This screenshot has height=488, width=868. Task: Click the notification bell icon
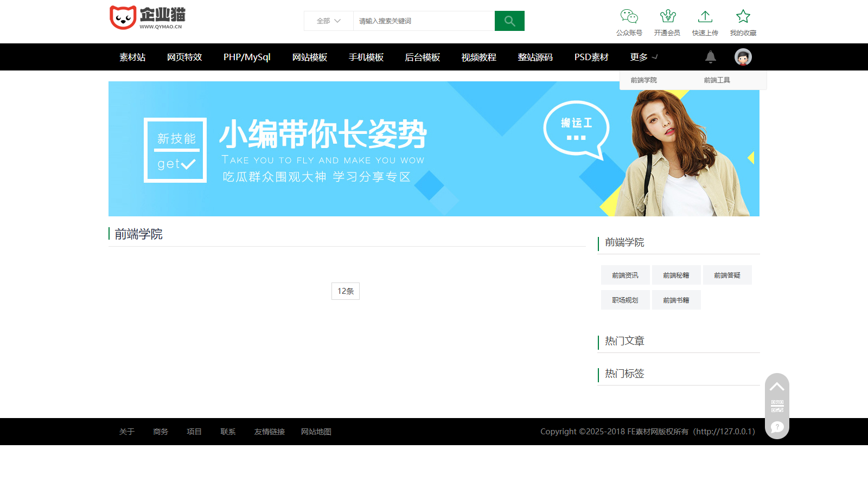tap(711, 56)
